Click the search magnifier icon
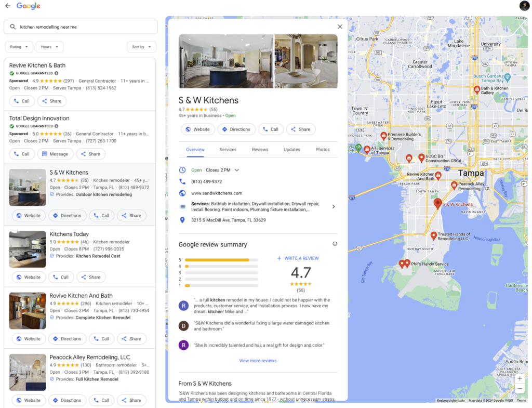 point(12,27)
